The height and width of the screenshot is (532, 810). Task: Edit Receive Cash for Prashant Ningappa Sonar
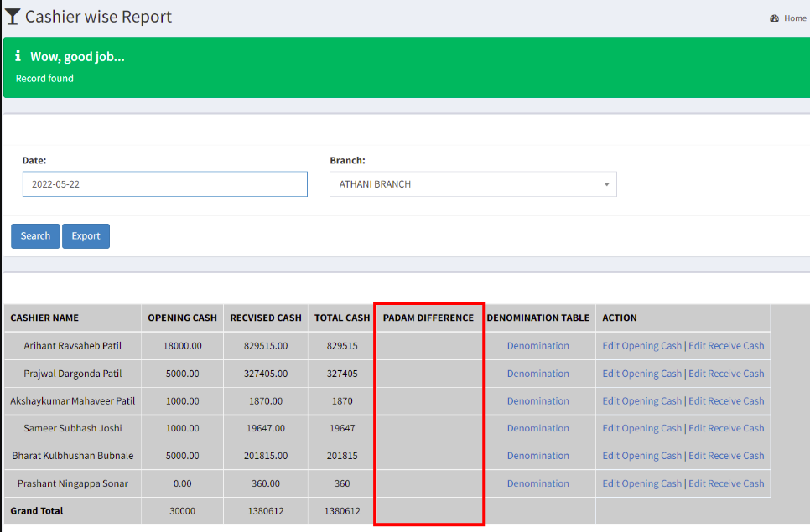click(x=726, y=483)
